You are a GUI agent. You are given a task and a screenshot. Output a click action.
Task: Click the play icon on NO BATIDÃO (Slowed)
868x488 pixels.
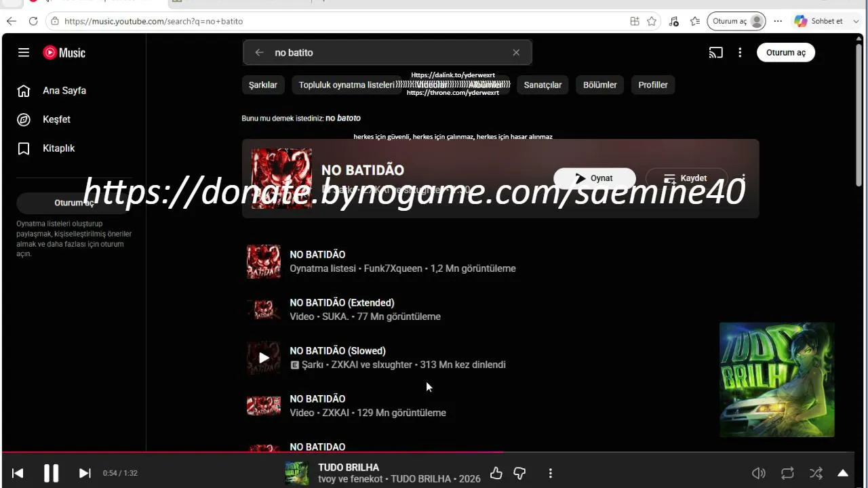pos(264,358)
